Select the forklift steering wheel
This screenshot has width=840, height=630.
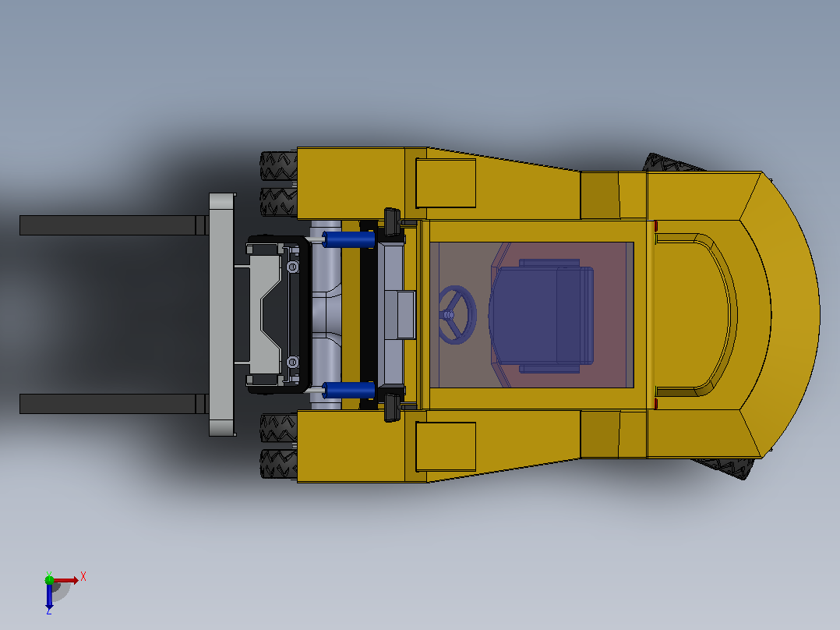coord(457,315)
